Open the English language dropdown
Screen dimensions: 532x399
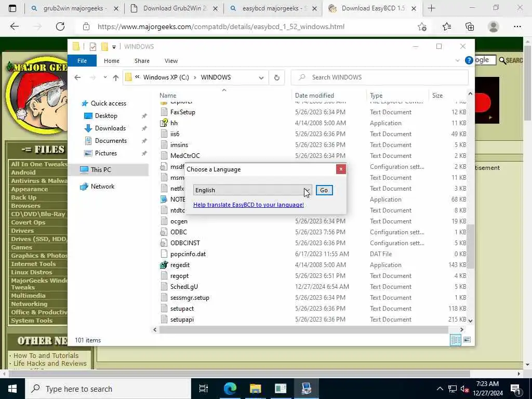click(252, 190)
